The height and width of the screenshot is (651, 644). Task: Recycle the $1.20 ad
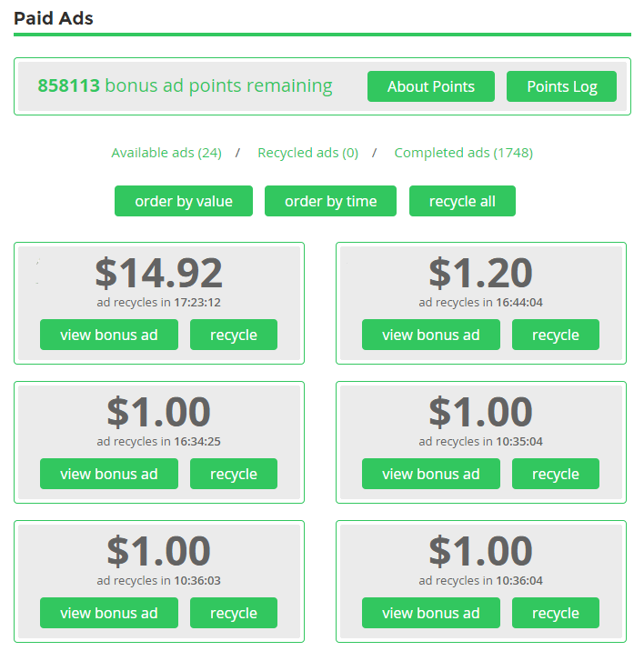click(556, 335)
